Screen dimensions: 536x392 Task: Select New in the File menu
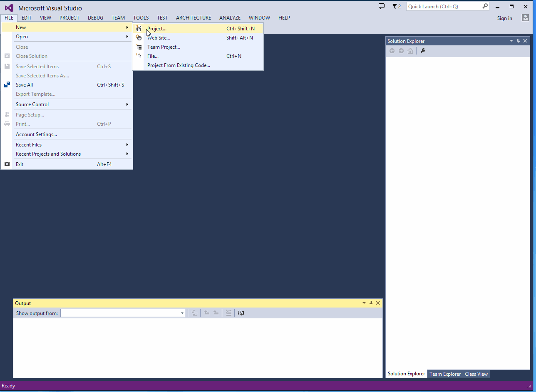point(67,27)
